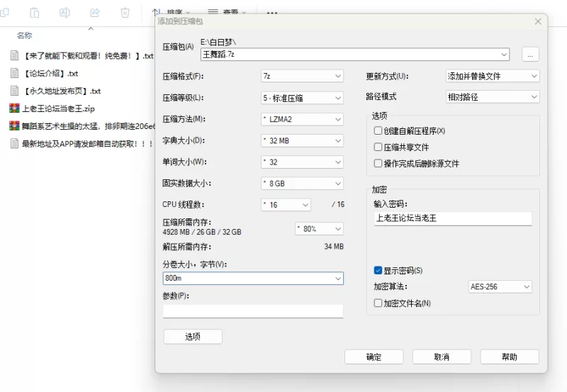This screenshot has width=567, height=392.
Task: Open the 压缩方法 dropdown showing LZMA2
Action: (302, 119)
